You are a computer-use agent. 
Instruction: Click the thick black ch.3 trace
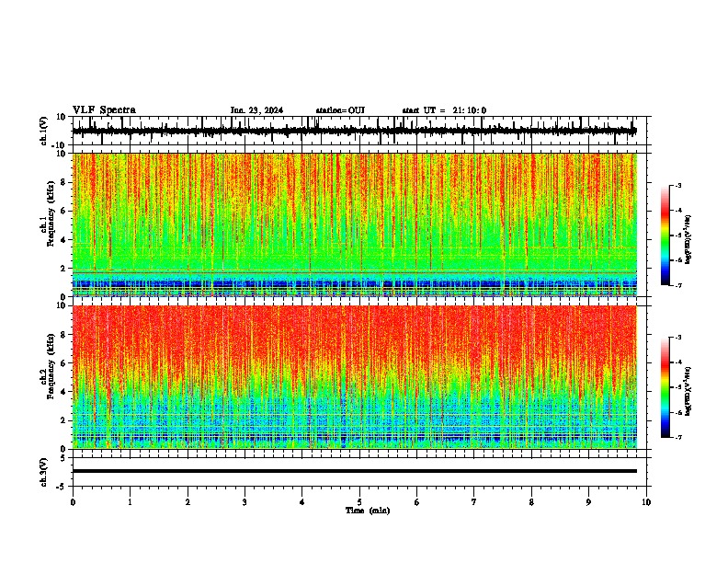pos(354,471)
